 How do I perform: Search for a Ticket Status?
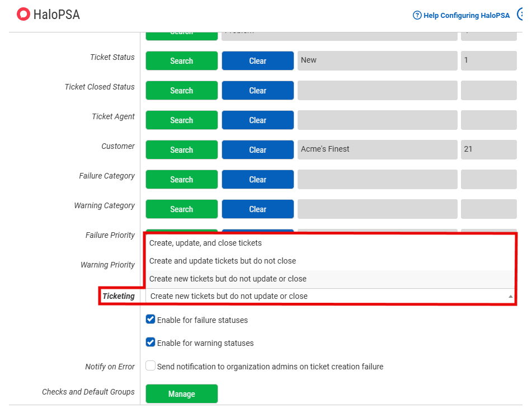click(181, 61)
